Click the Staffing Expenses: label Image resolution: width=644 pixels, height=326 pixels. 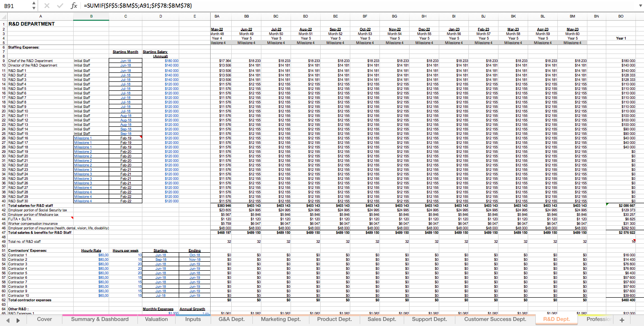point(23,47)
